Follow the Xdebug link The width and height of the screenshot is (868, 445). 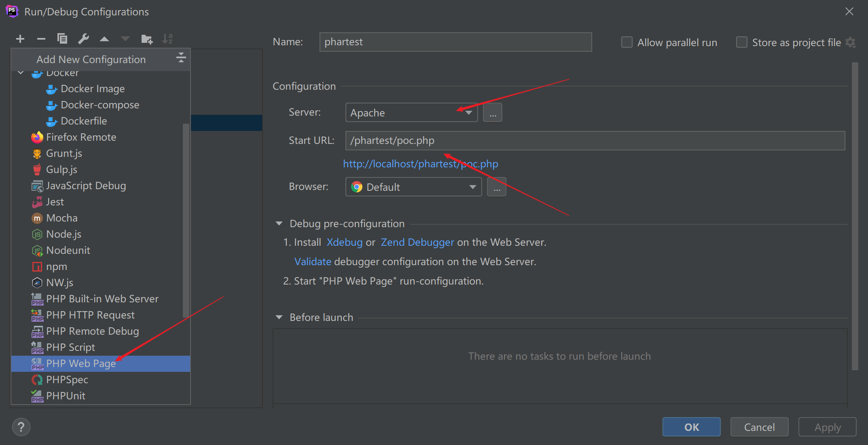tap(344, 242)
